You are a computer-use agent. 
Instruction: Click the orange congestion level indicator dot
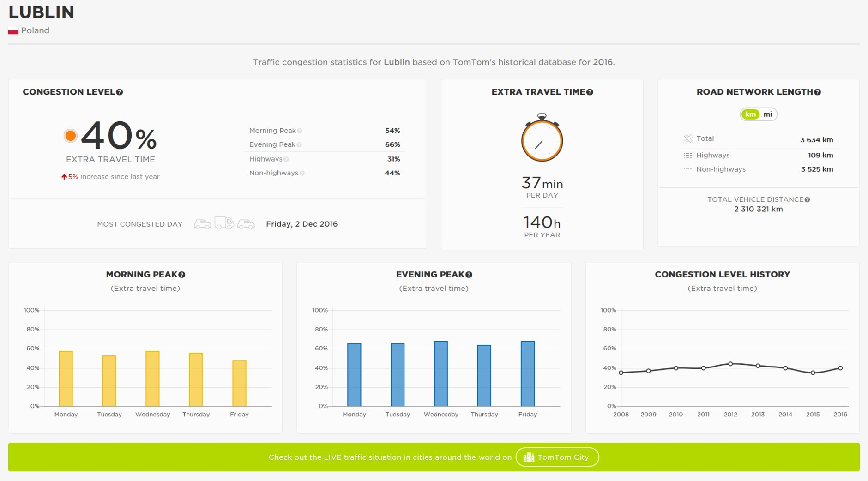coord(70,136)
